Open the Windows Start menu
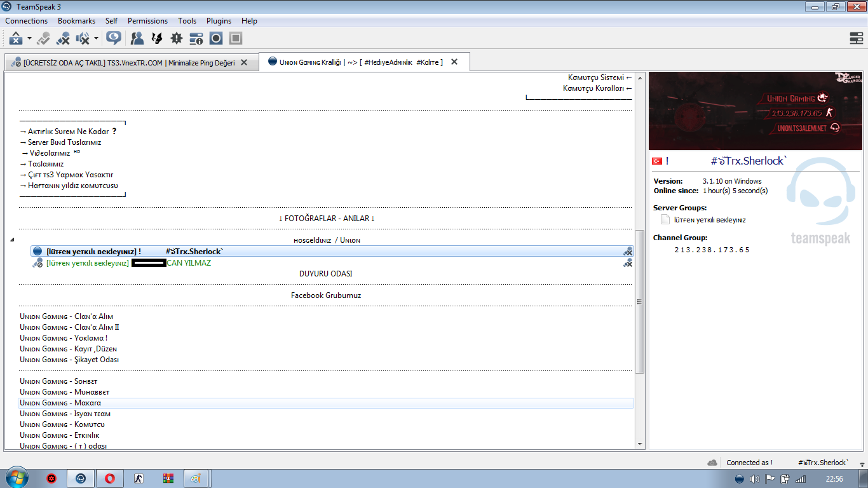Viewport: 868px width, 488px height. click(x=17, y=478)
